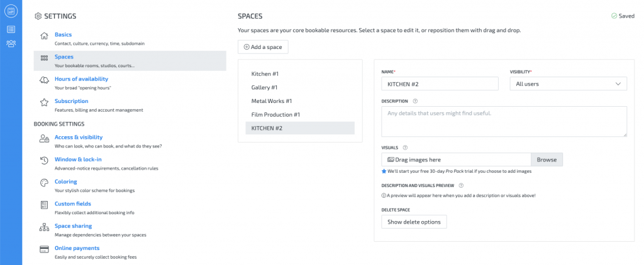This screenshot has height=265, width=644.
Task: Select Film Production #1 space
Action: (275, 114)
